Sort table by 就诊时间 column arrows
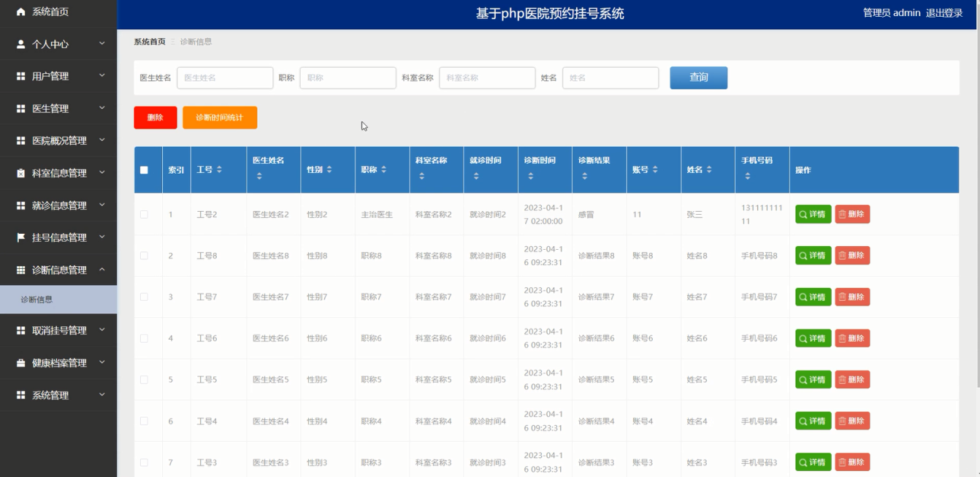Image resolution: width=980 pixels, height=477 pixels. [475, 176]
